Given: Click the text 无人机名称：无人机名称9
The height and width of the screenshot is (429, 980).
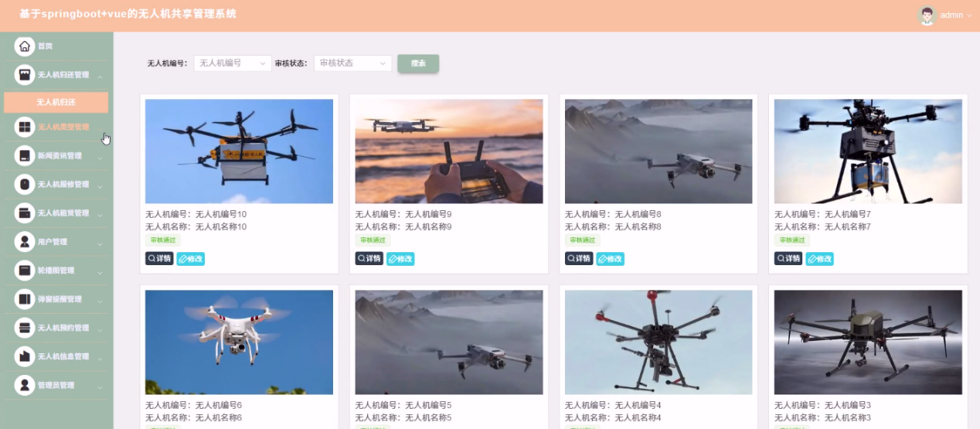Looking at the screenshot, I should click(x=403, y=227).
